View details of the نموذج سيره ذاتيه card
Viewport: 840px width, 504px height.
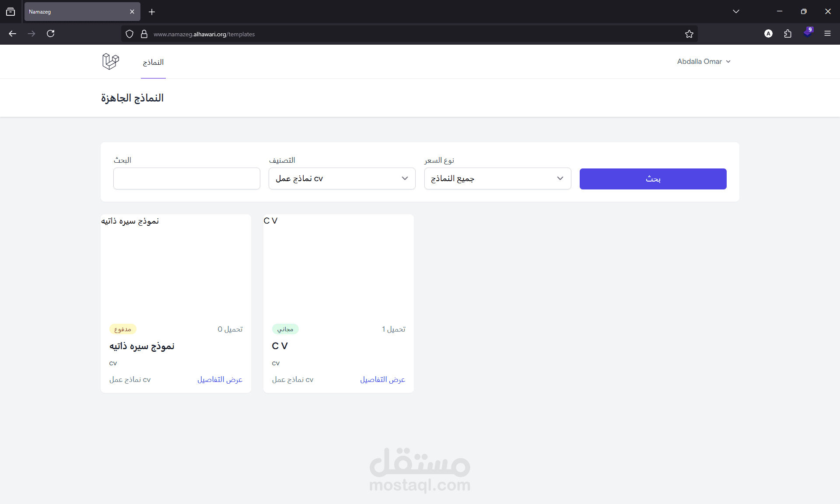[220, 380]
